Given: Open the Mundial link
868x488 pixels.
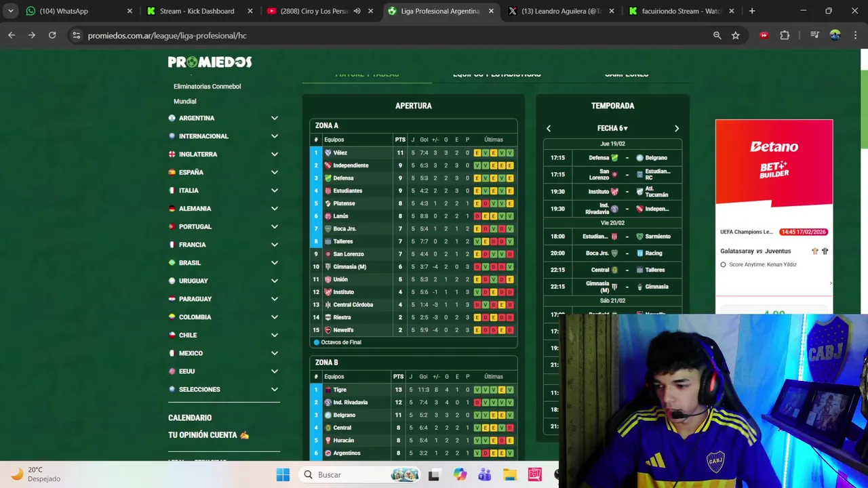Looking at the screenshot, I should [x=184, y=101].
